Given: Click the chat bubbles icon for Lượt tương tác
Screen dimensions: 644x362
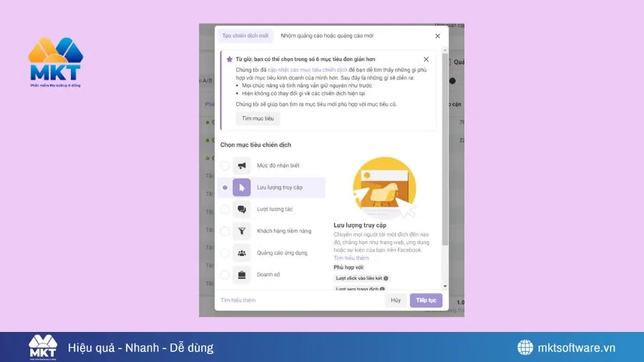Looking at the screenshot, I should pyautogui.click(x=242, y=209).
